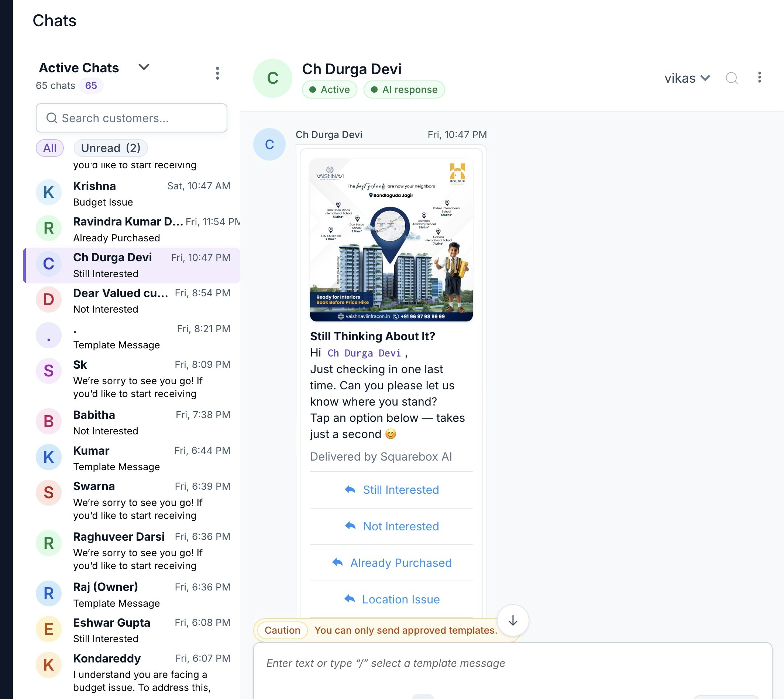Click the Fri, 10:47 PM message timestamp
Screen dimensions: 784x699
pyautogui.click(x=457, y=135)
